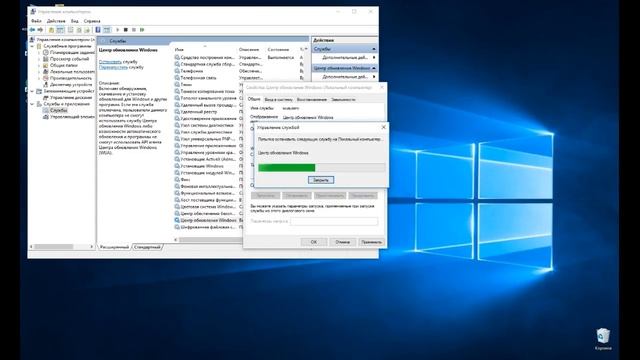Image resolution: width=640 pixels, height=360 pixels.
Task: Open the blue Help toolbar icon
Action: (x=98, y=30)
